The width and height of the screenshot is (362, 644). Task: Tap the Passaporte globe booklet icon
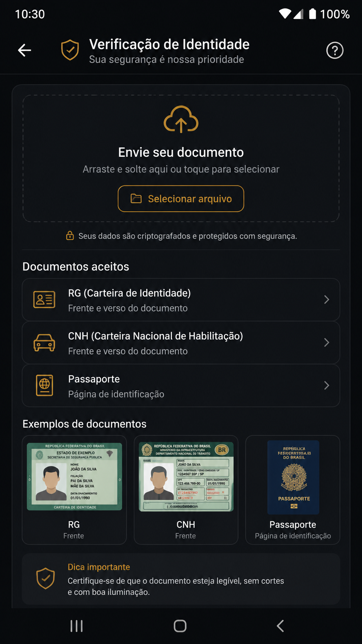pos(44,385)
